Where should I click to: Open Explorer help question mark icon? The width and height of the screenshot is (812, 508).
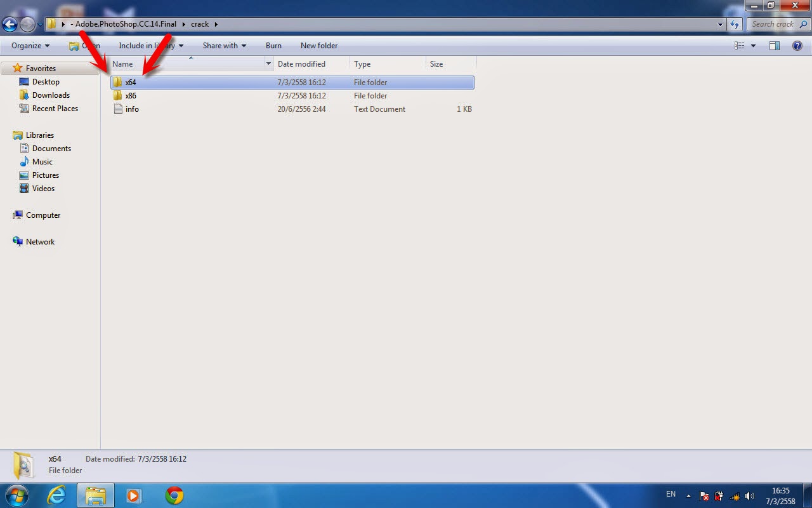click(797, 46)
